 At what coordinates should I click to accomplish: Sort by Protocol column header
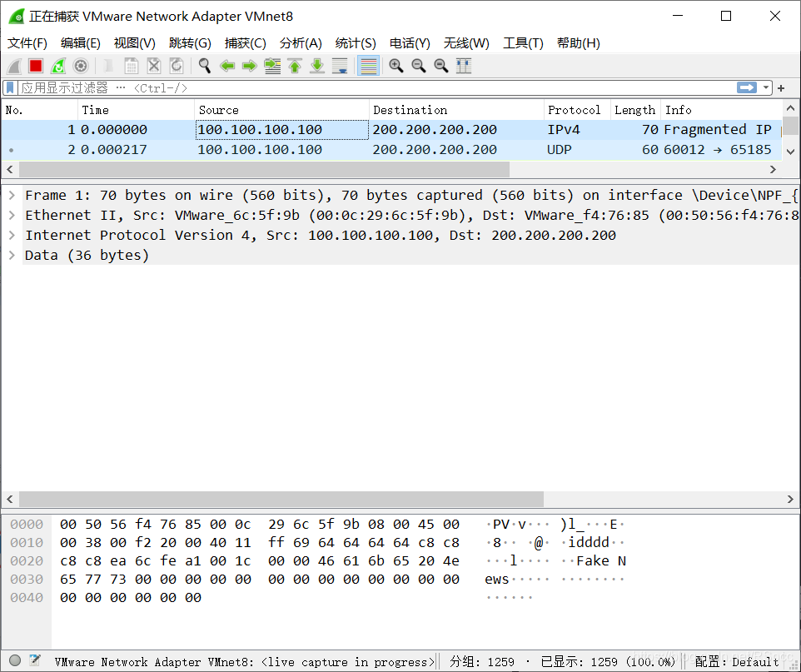pyautogui.click(x=577, y=110)
